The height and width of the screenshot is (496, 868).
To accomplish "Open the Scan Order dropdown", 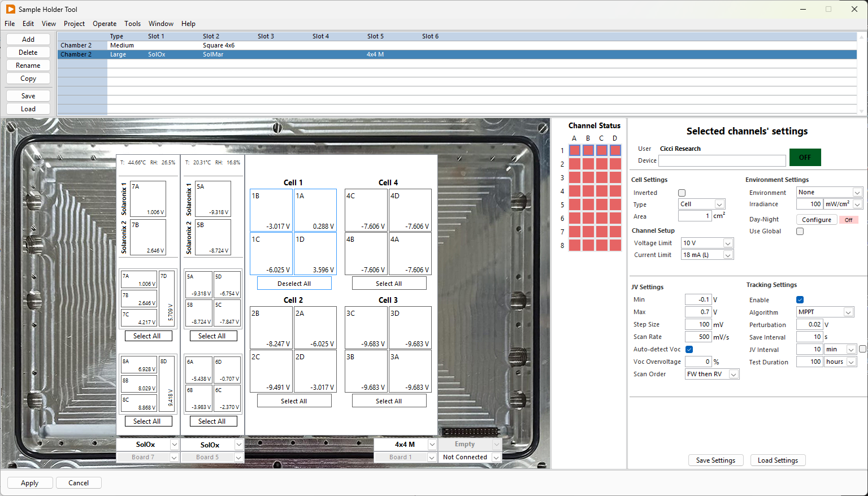I will tap(711, 374).
